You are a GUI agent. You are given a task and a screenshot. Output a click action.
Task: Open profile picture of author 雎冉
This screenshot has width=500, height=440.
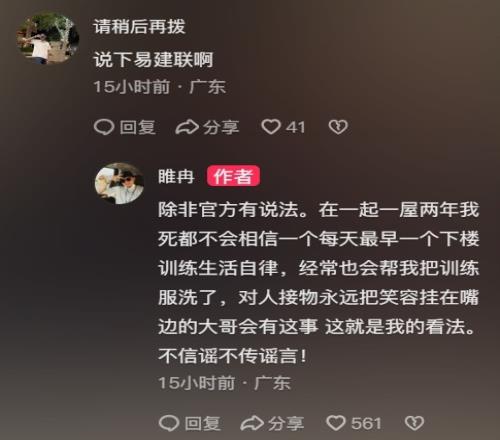[x=120, y=183]
